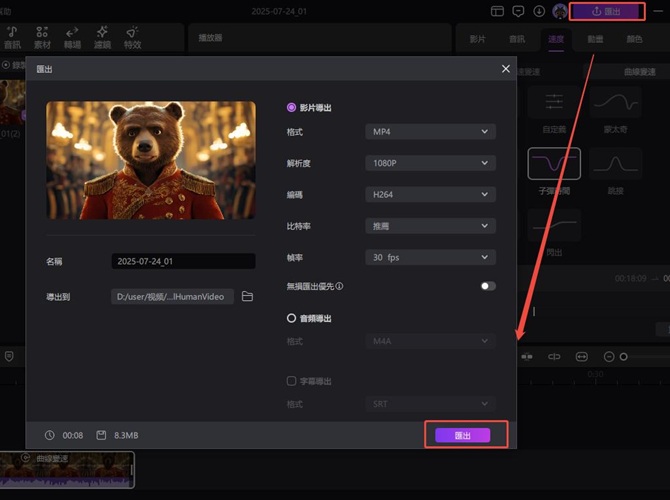Viewport: 670px width, 500px height.
Task: Click the timeline zoom-out minus icon
Action: tap(609, 356)
